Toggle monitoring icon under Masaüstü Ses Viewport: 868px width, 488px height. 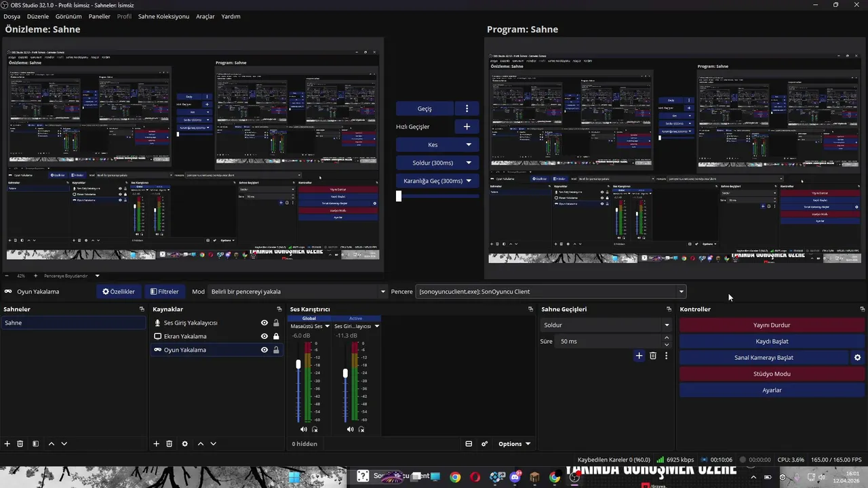point(315,429)
